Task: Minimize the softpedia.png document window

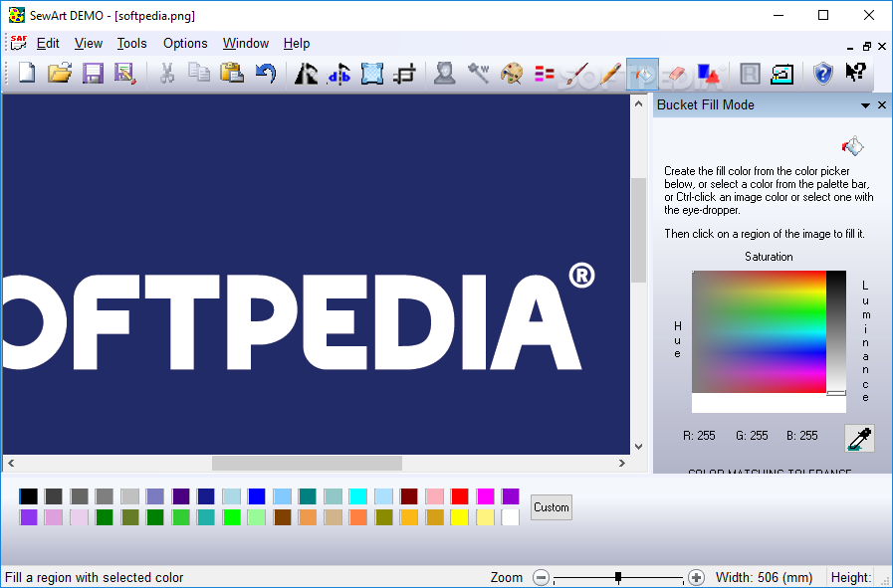Action: point(850,47)
